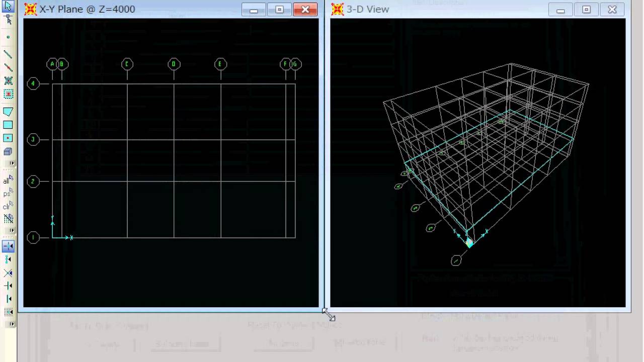644x362 pixels.
Task: Close the 3-D View window
Action: (x=612, y=10)
